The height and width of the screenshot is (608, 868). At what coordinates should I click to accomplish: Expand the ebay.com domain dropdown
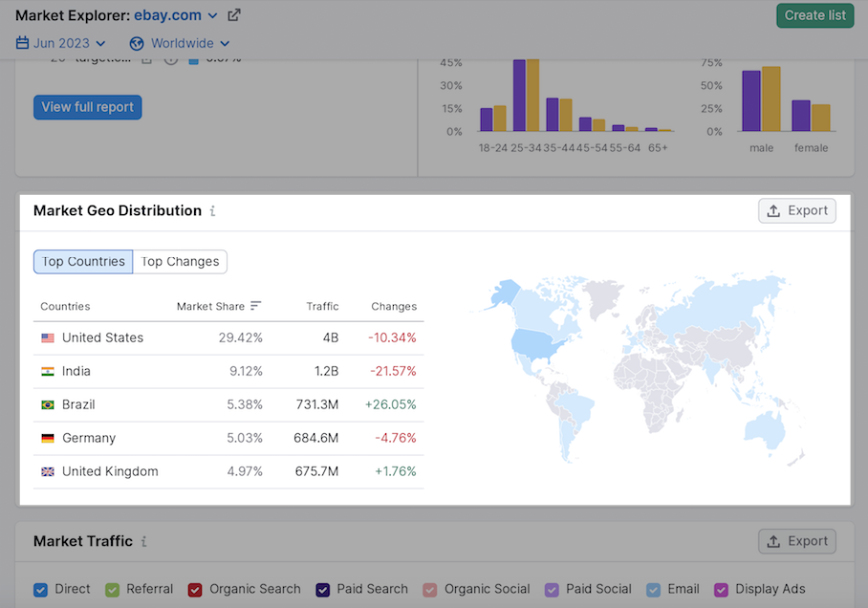coord(212,16)
